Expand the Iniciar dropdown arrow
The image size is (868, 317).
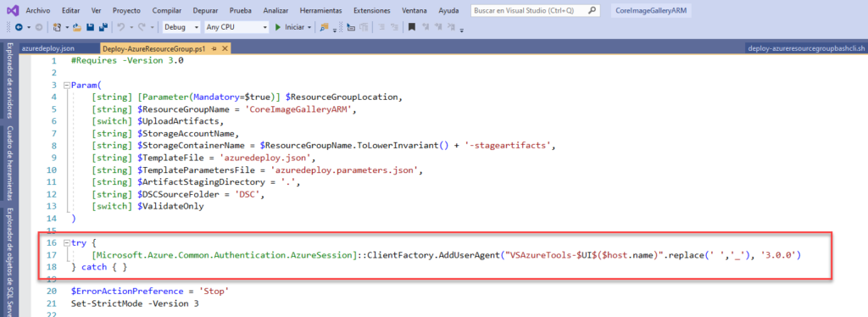[x=309, y=27]
